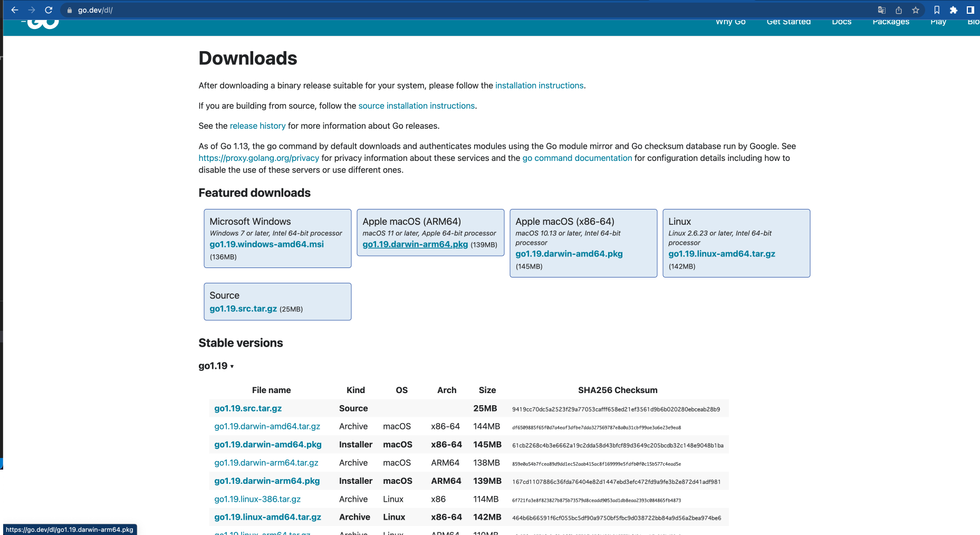Open Google Translate for this page
Viewport: 980px width, 535px height.
881,10
